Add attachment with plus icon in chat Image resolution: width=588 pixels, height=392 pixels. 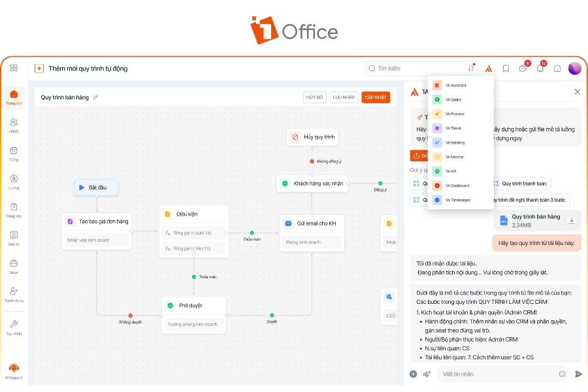click(414, 374)
